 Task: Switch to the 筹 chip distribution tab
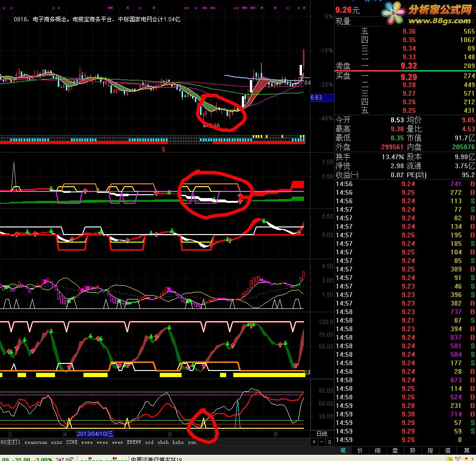[467, 451]
